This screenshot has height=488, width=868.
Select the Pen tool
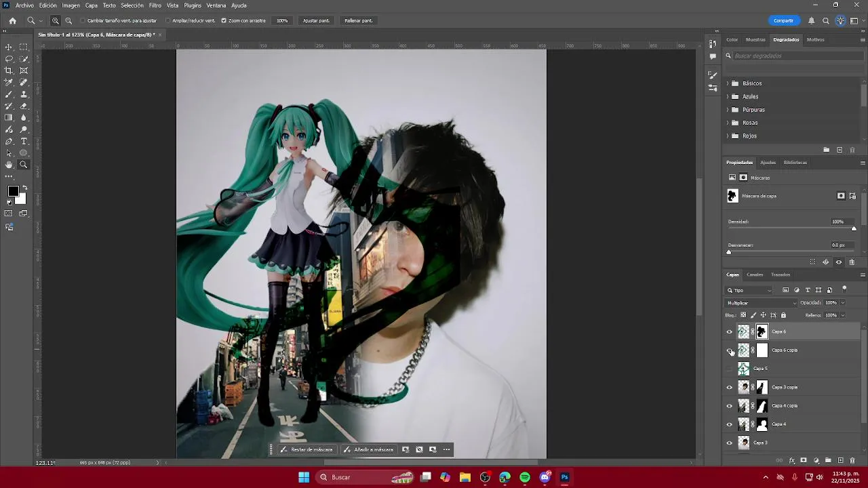tap(9, 141)
